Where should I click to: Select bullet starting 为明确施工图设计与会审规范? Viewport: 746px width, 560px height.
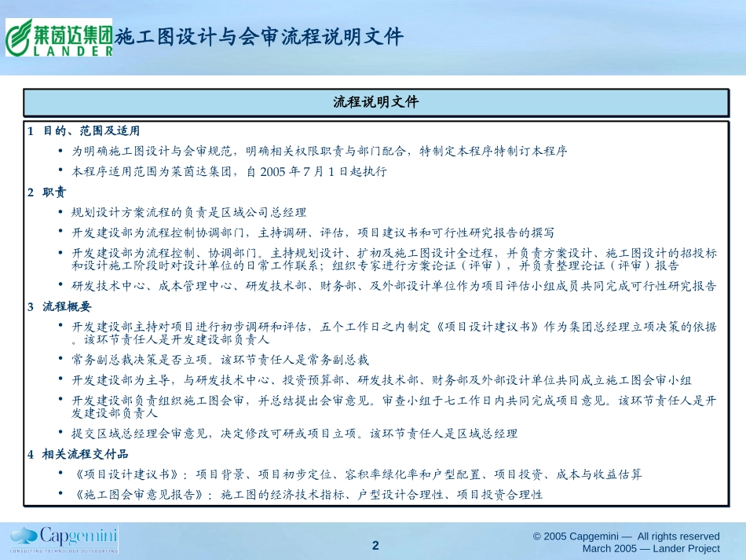[x=320, y=152]
